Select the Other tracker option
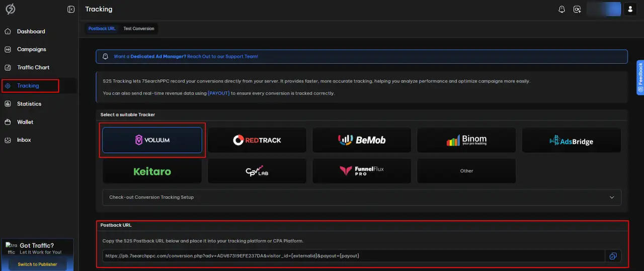 (x=466, y=171)
